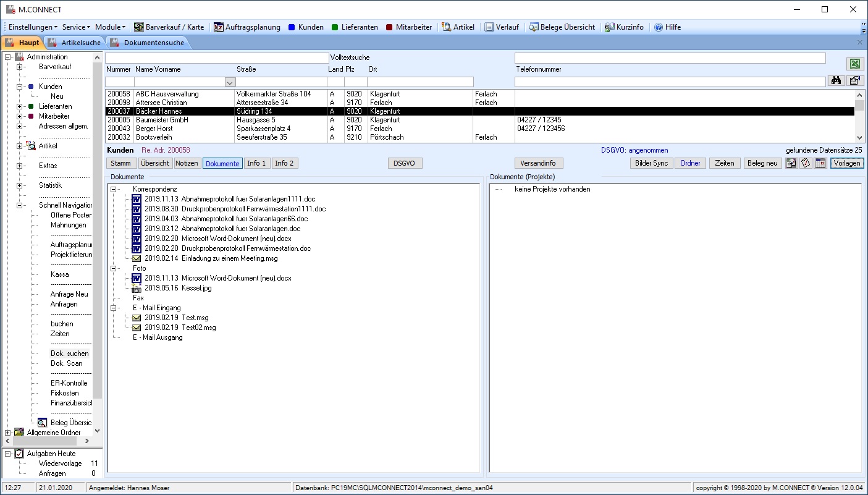Click the Excel export icon
Screen dimensions: 868x495
pyautogui.click(x=855, y=64)
